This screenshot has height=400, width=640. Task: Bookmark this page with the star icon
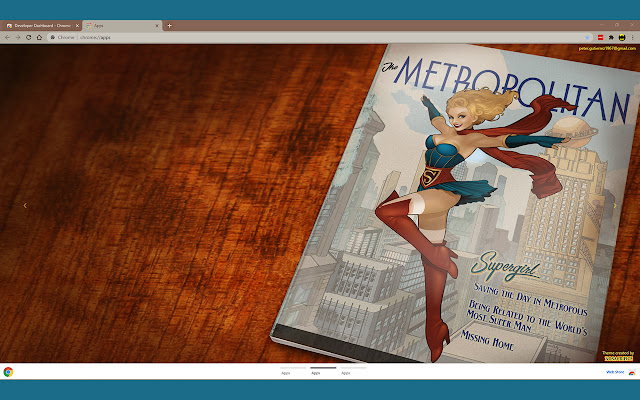point(587,37)
